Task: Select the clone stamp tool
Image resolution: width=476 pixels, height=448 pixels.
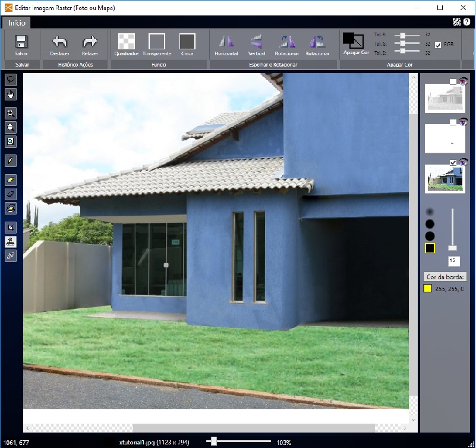Action: pyautogui.click(x=11, y=242)
